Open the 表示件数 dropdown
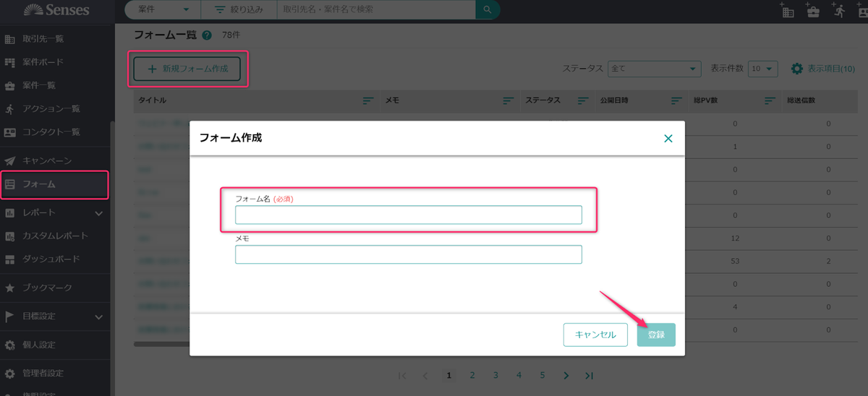 point(762,69)
